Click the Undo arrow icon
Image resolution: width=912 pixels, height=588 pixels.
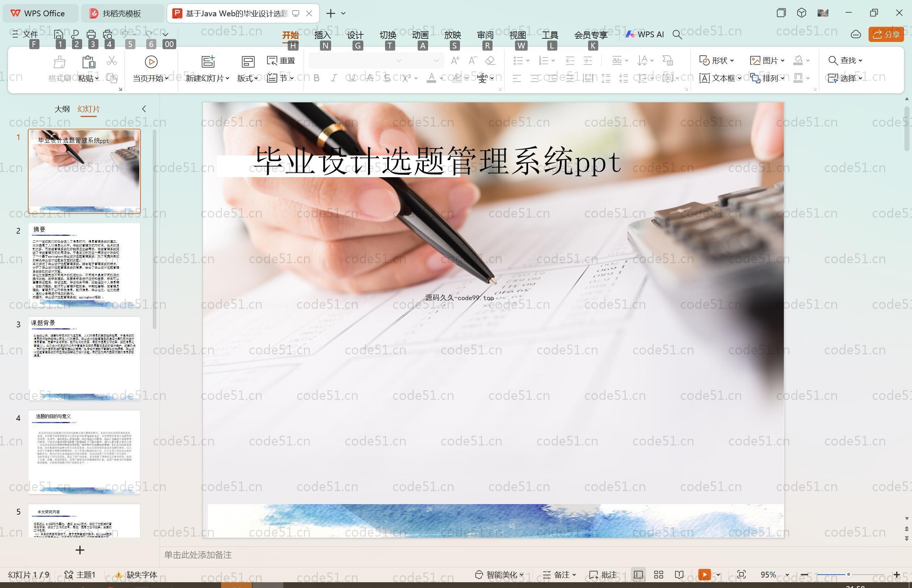coord(125,34)
